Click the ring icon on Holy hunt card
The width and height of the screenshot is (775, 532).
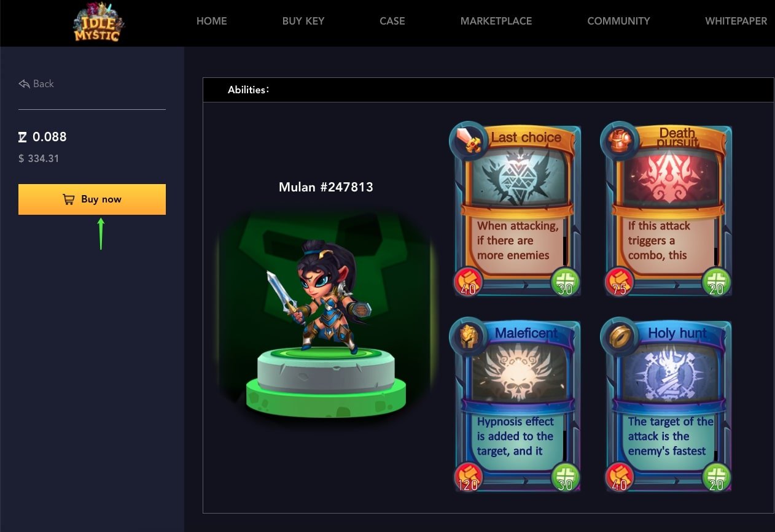(619, 336)
